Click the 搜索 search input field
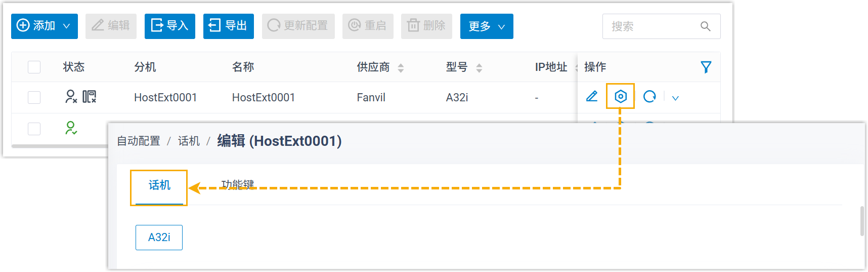Screen dimensions: 868x272 653,26
